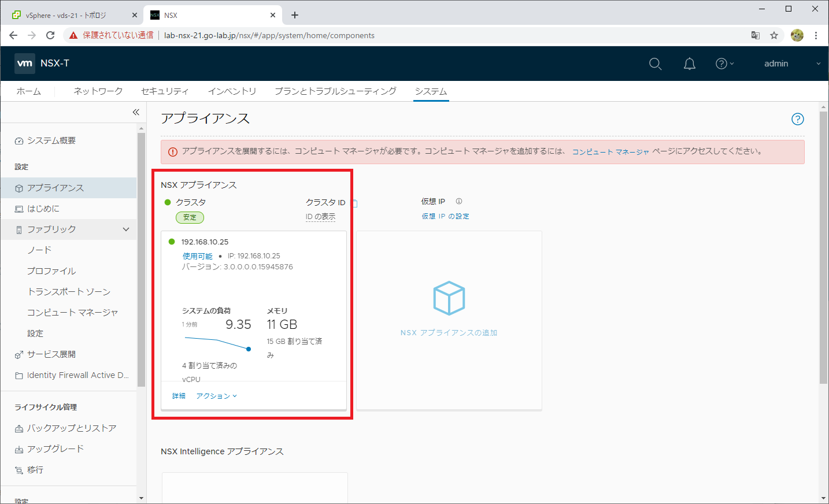Open the Chrome profile avatar

[797, 35]
